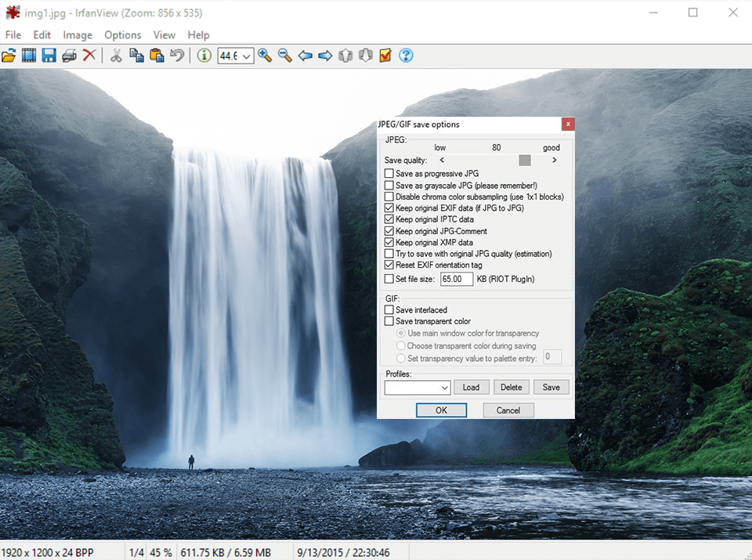Screen dimensions: 752x560
Task: Click the scissors Cut icon
Action: click(116, 56)
